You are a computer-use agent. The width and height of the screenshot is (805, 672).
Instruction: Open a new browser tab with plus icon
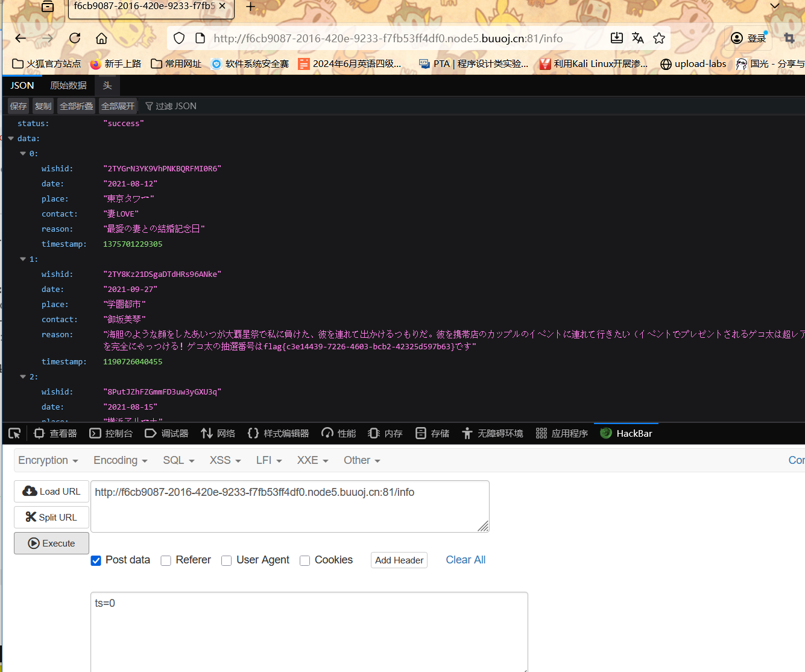pos(251,7)
